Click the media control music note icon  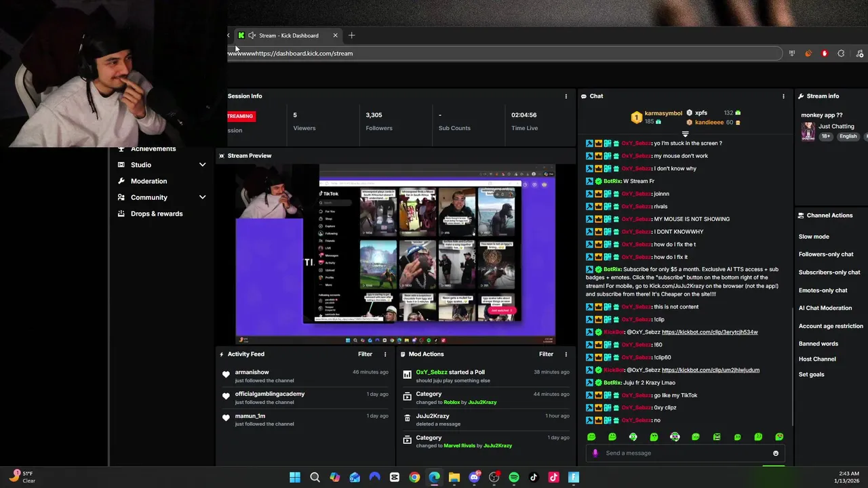tap(860, 54)
